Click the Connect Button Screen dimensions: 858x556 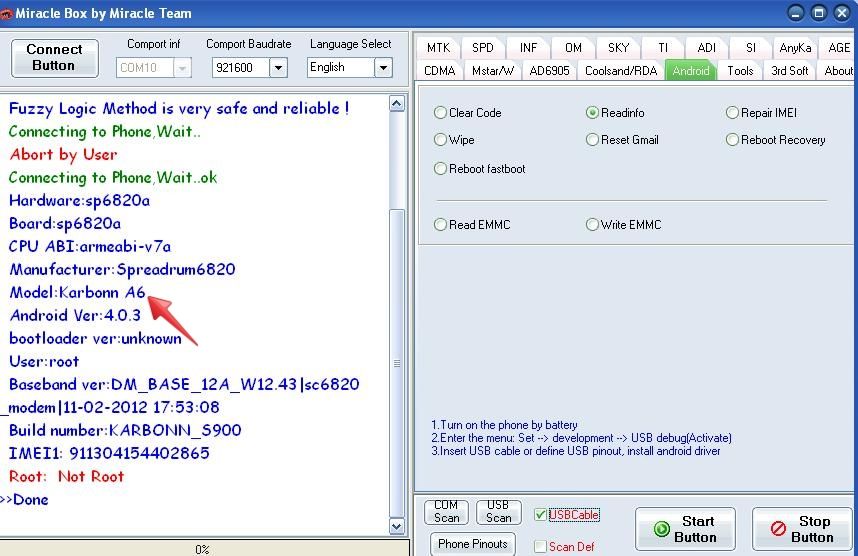(x=55, y=57)
